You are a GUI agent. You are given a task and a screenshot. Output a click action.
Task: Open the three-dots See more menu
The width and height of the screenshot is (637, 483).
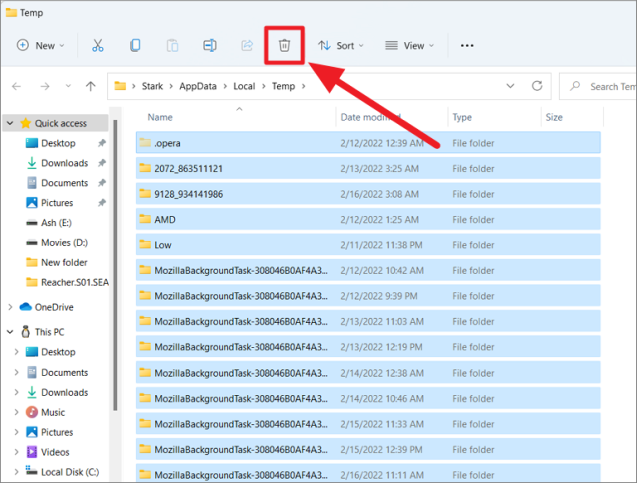pyautogui.click(x=466, y=46)
